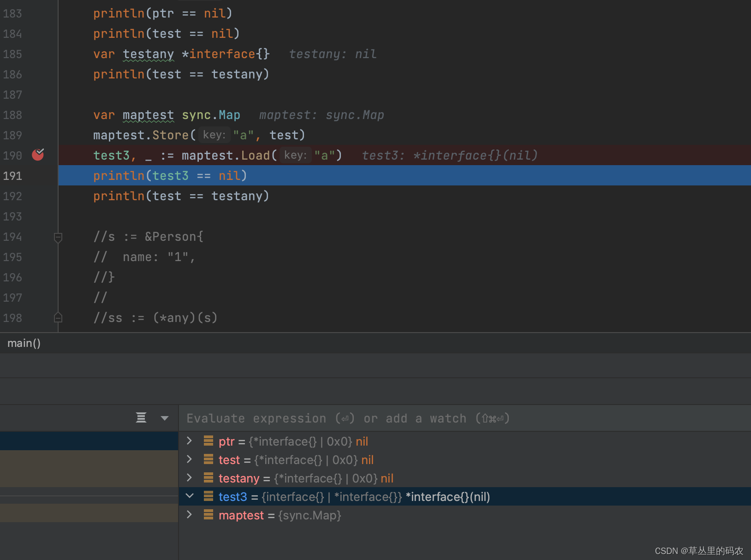751x560 pixels.
Task: Click the '//ss := (*any)(s)' comment line
Action: click(x=155, y=318)
